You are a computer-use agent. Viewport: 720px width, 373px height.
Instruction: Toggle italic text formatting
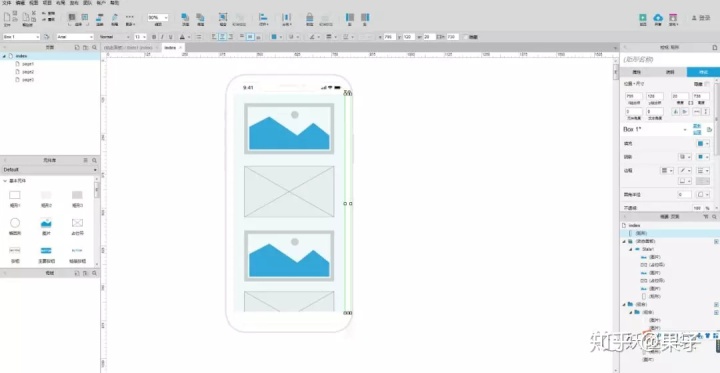point(162,37)
